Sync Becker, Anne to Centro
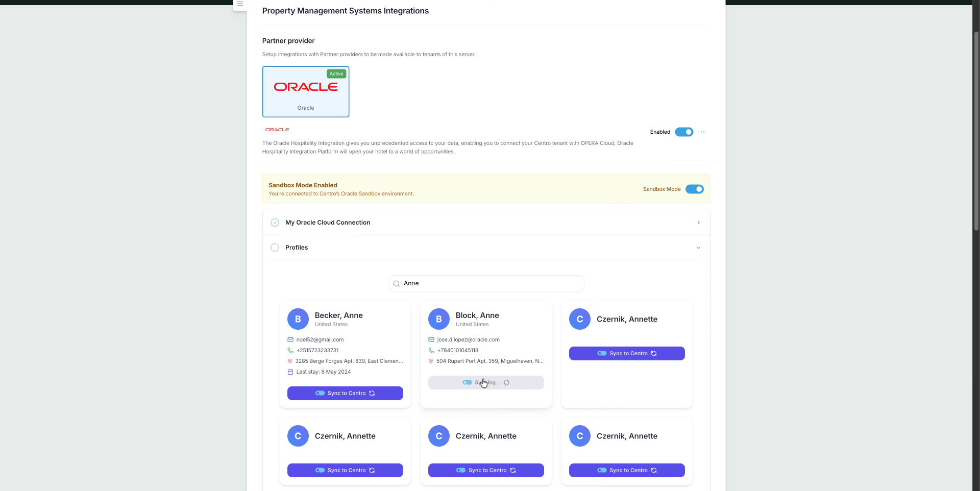 pos(345,394)
